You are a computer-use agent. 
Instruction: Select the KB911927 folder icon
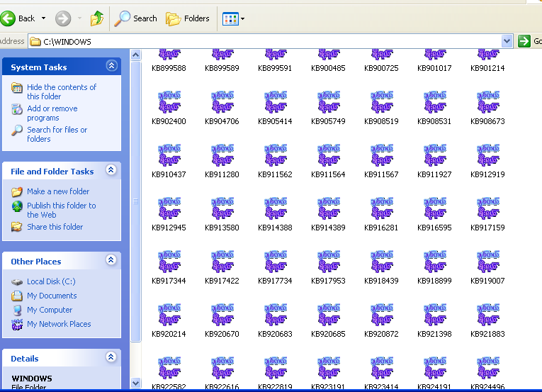[x=434, y=155]
